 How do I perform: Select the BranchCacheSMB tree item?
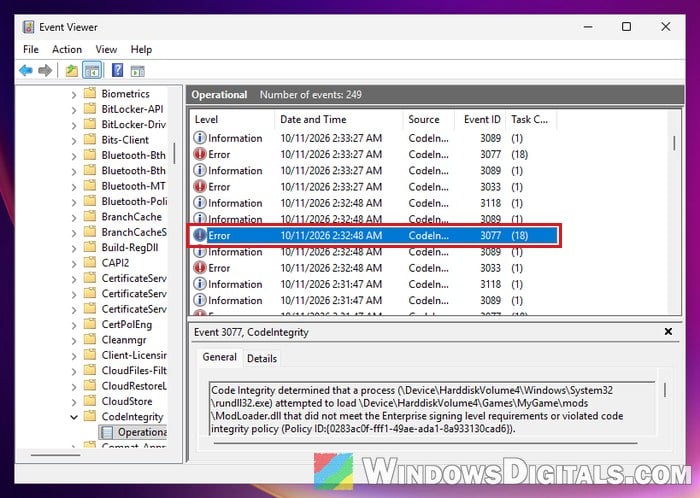(133, 232)
